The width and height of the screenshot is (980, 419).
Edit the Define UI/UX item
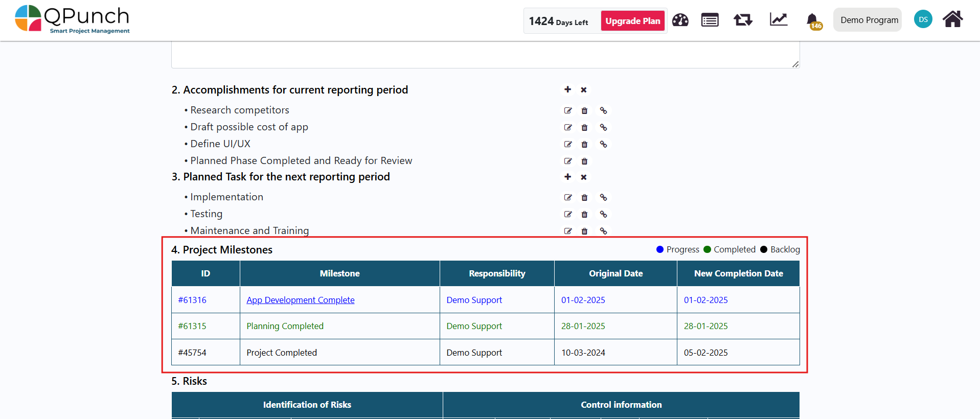coord(568,144)
